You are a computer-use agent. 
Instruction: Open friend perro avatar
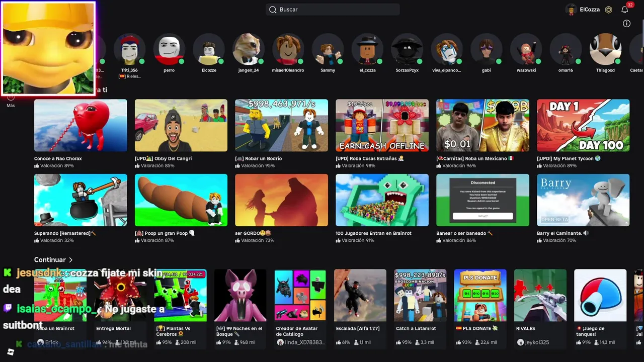click(169, 49)
